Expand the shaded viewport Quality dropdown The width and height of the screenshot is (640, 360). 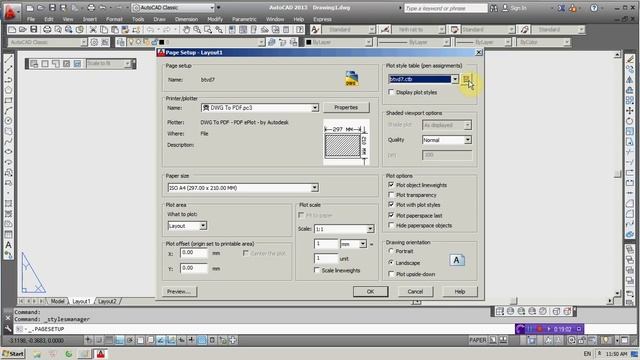coord(467,140)
